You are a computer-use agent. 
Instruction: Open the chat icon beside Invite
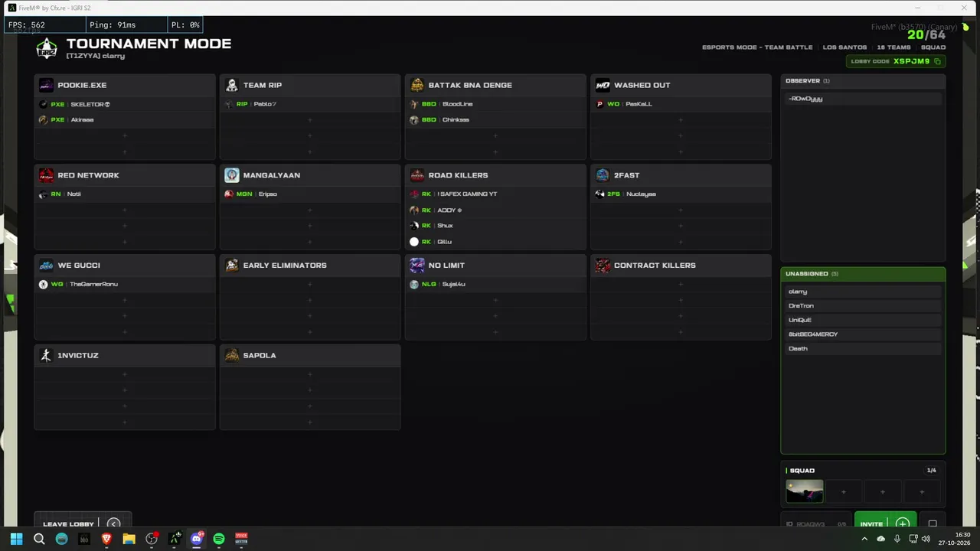click(x=933, y=523)
